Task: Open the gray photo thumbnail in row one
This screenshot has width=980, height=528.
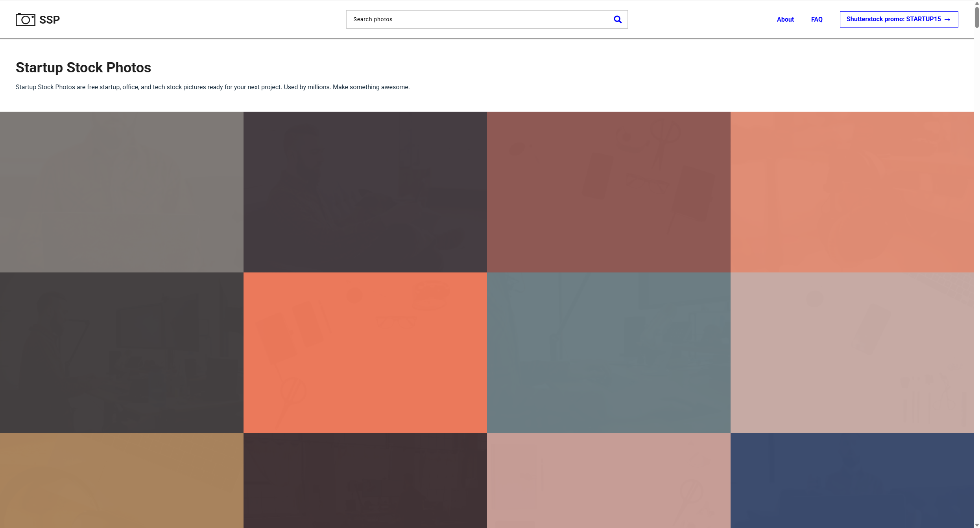Action: coord(122,192)
